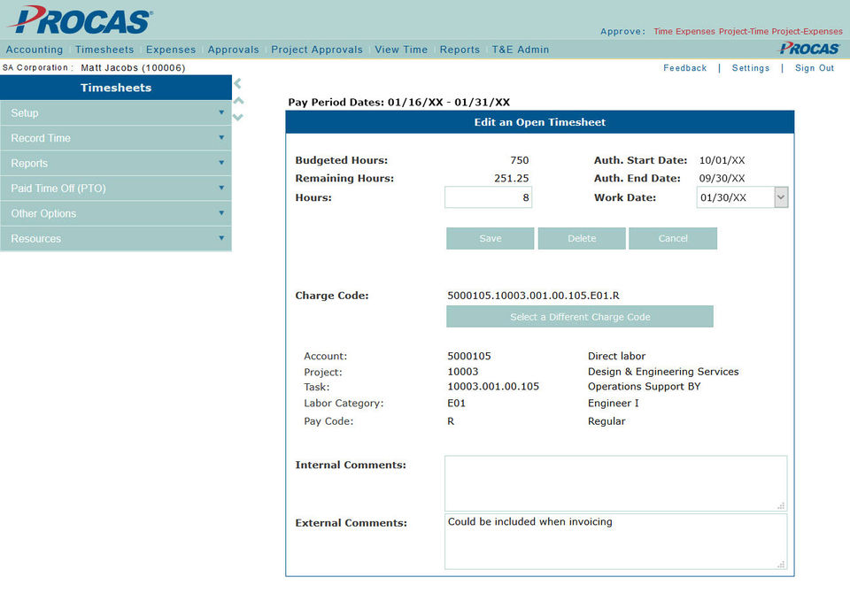Click the Auth. Start Date value 10/01/XX
The height and width of the screenshot is (616, 850).
(x=722, y=160)
